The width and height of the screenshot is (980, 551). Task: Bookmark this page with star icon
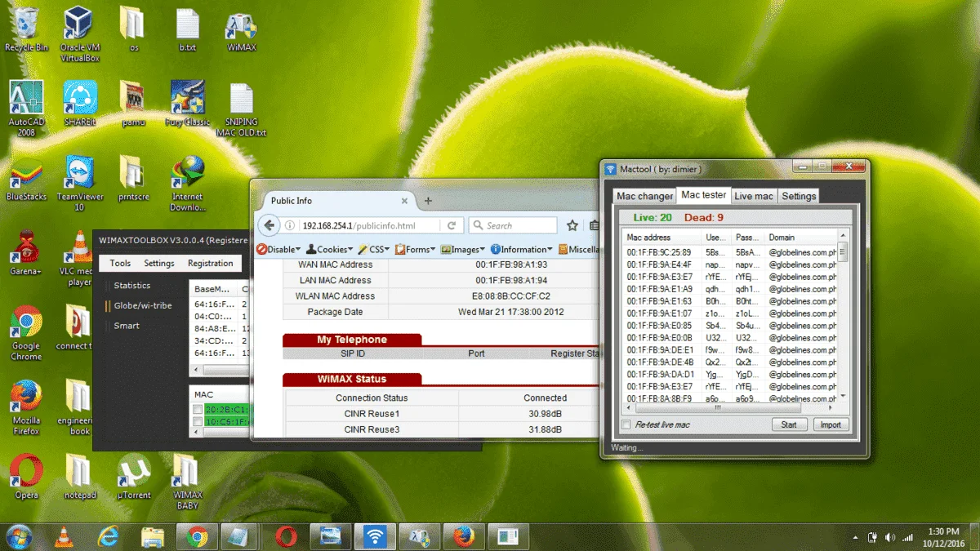pyautogui.click(x=572, y=225)
